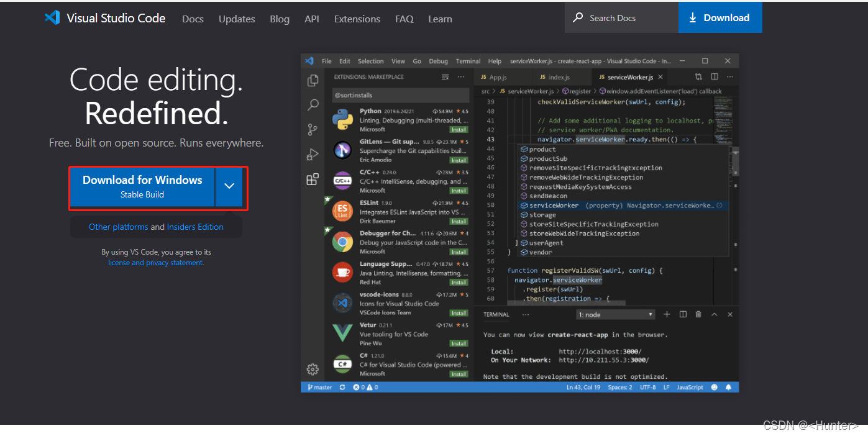Image resolution: width=868 pixels, height=436 pixels.
Task: Open the Explorer icon in the VS Code preview
Action: (313, 80)
